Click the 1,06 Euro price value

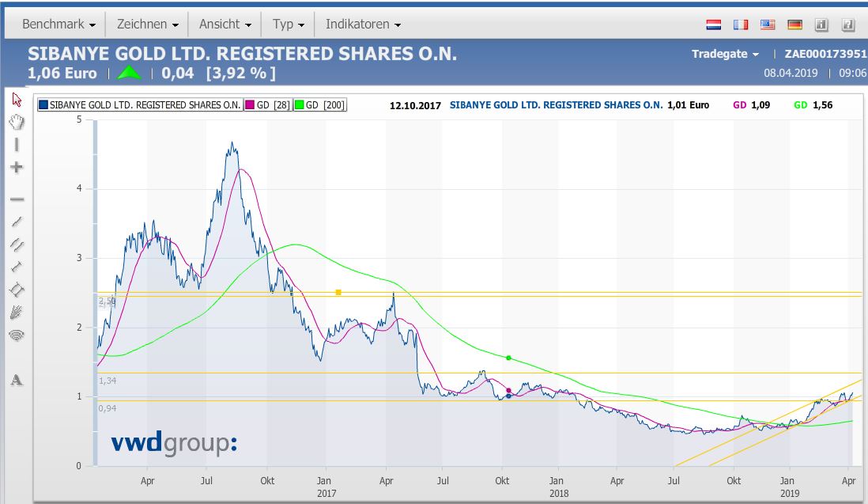point(62,73)
